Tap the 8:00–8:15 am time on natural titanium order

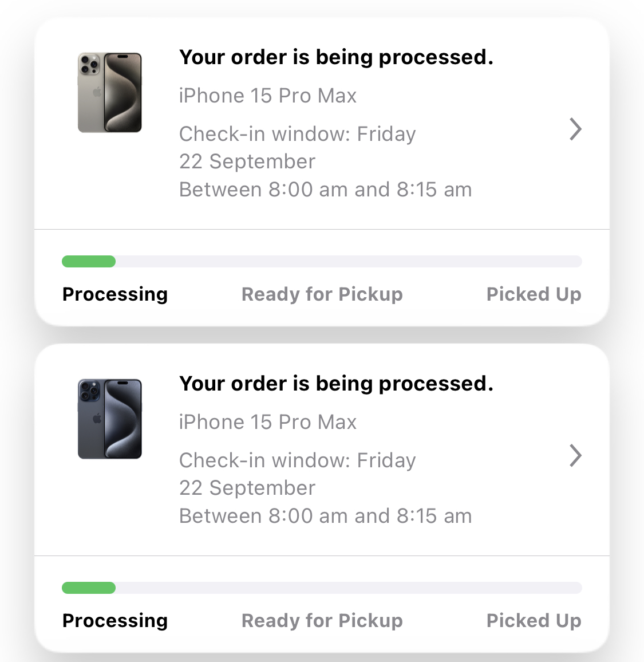pos(325,190)
